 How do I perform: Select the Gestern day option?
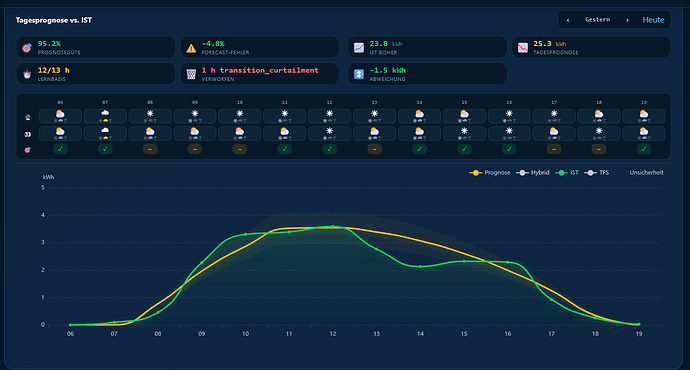pyautogui.click(x=597, y=19)
